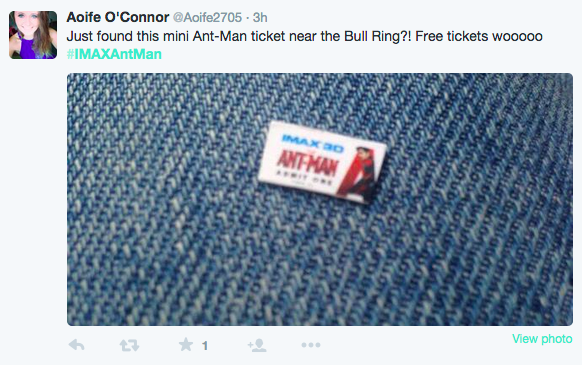Retweet Aoife O'Connor's Ant-Man tweet
This screenshot has width=582, height=365.
click(129, 345)
